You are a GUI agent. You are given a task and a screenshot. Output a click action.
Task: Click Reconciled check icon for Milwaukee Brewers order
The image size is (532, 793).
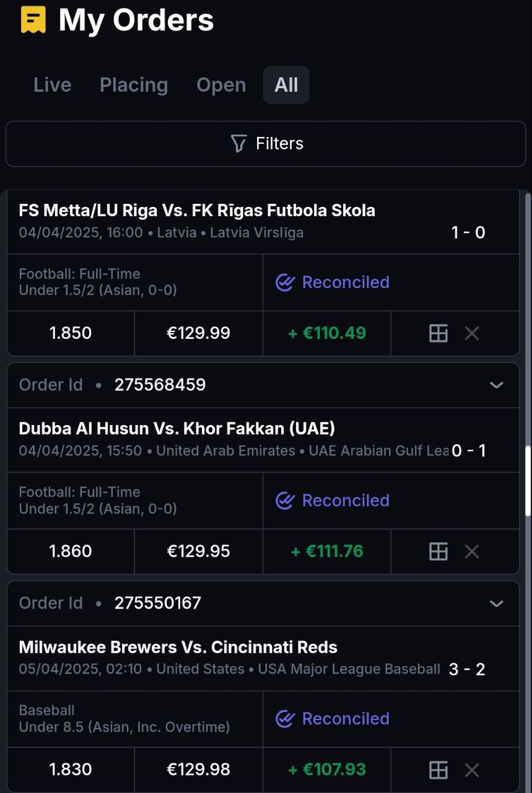(x=285, y=719)
